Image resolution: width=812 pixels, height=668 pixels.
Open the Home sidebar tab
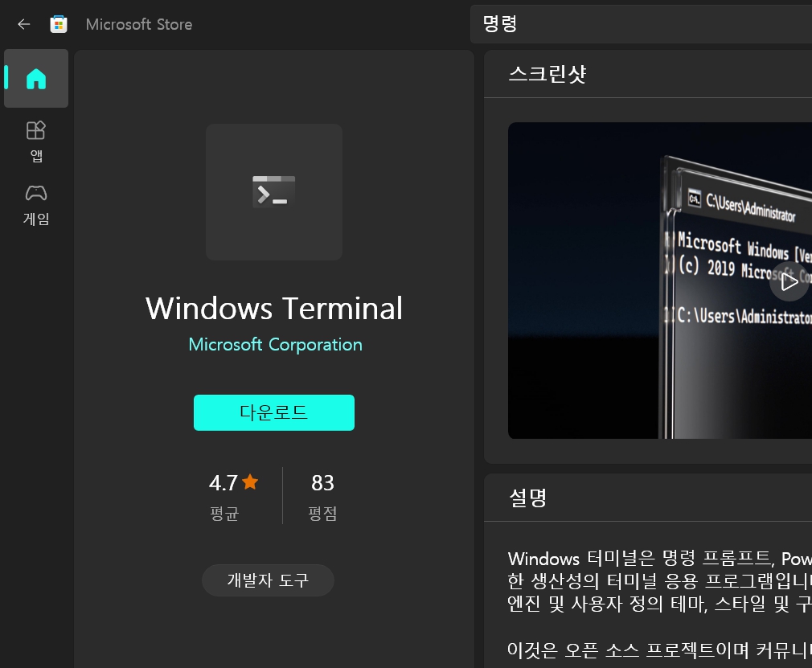36,79
